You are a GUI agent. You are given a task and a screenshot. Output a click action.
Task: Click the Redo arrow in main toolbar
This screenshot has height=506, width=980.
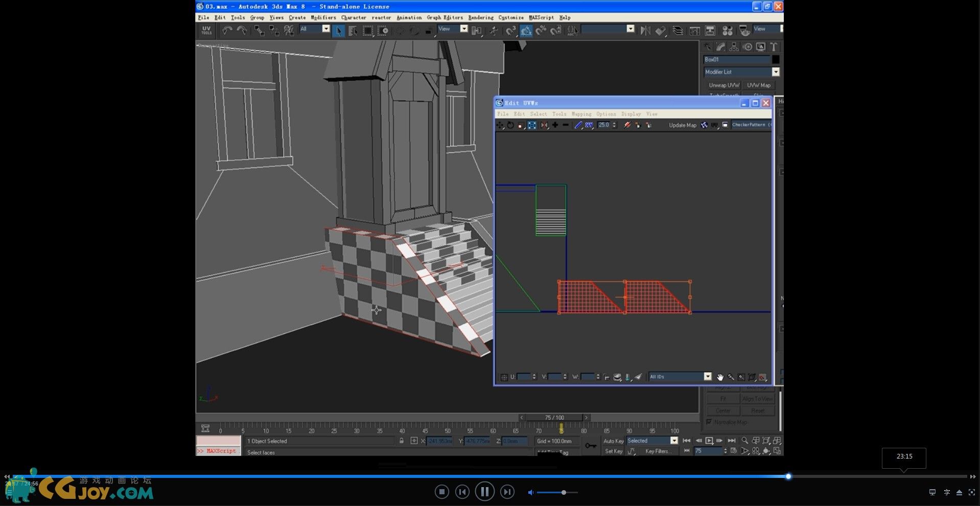(x=242, y=31)
